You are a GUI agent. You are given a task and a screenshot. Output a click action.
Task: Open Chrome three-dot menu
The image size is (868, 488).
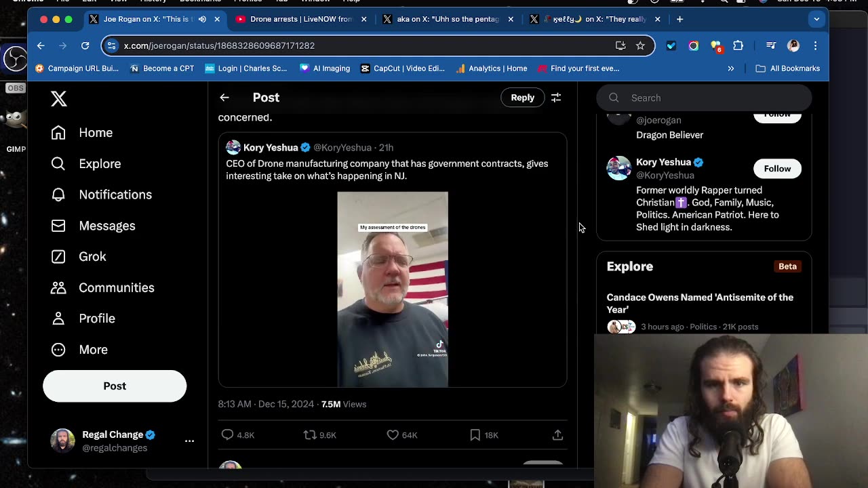815,45
